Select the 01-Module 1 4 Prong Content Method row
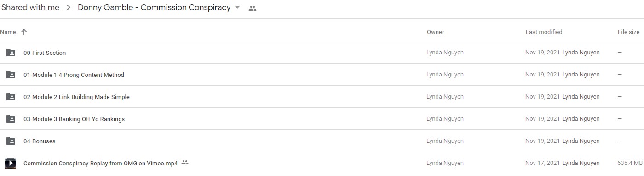Viewport: 644px width, 176px height. (x=322, y=75)
